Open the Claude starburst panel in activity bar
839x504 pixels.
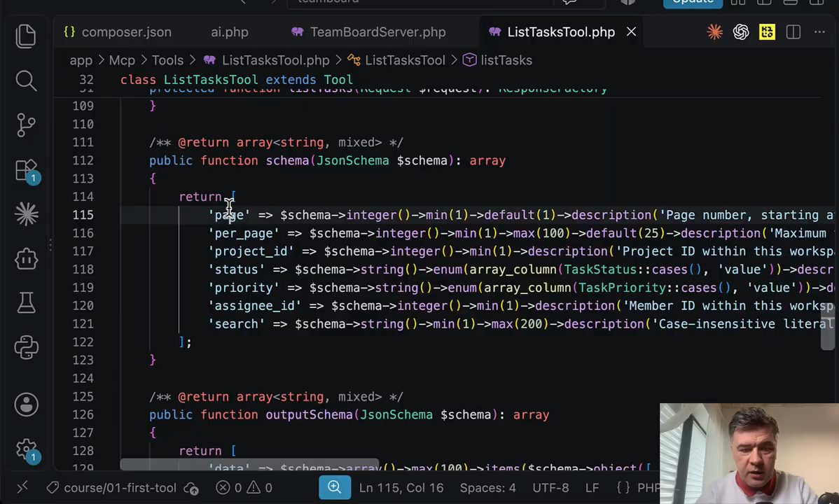[26, 214]
